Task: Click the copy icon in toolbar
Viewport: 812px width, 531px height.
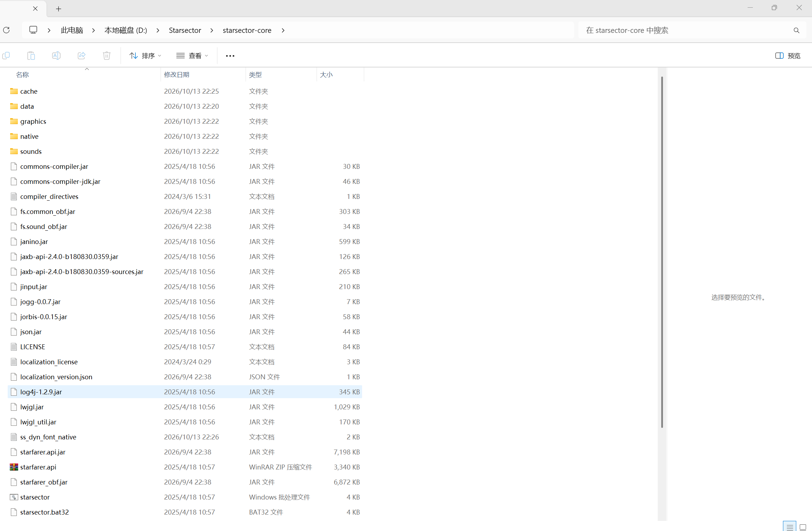Action: [x=6, y=56]
